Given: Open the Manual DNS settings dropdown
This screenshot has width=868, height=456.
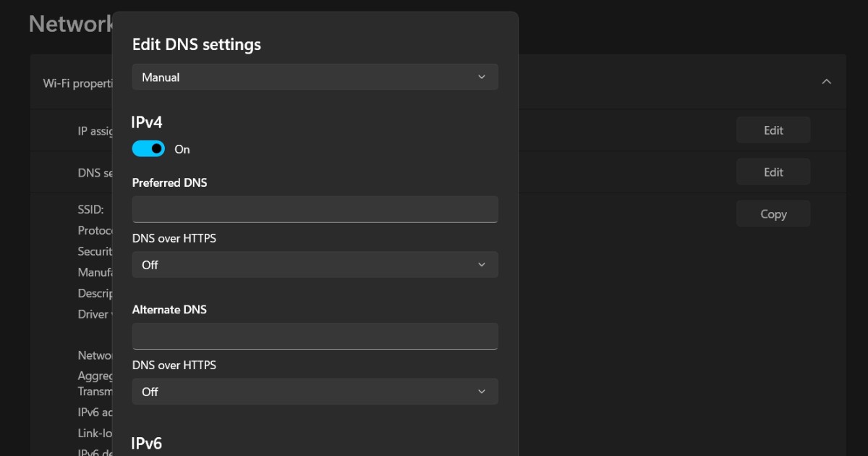Looking at the screenshot, I should tap(315, 77).
